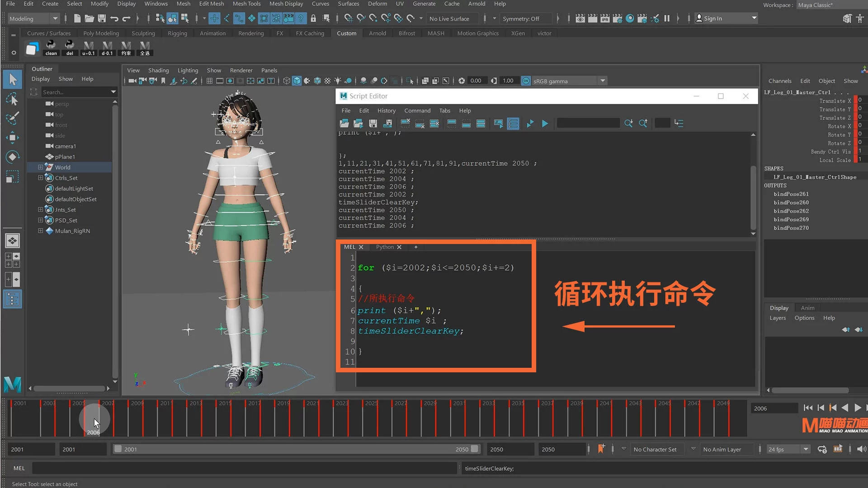868x488 pixels.
Task: Step back one frame
Action: [x=821, y=408]
